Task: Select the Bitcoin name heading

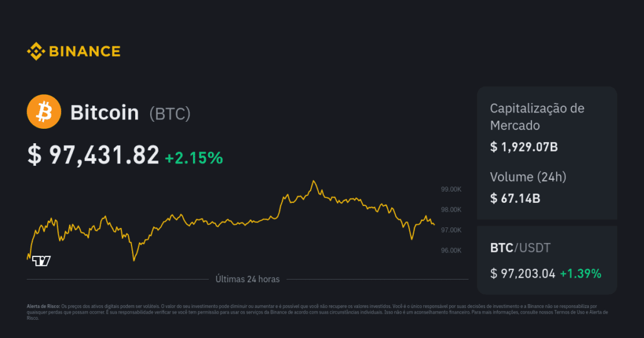Action: 104,113
